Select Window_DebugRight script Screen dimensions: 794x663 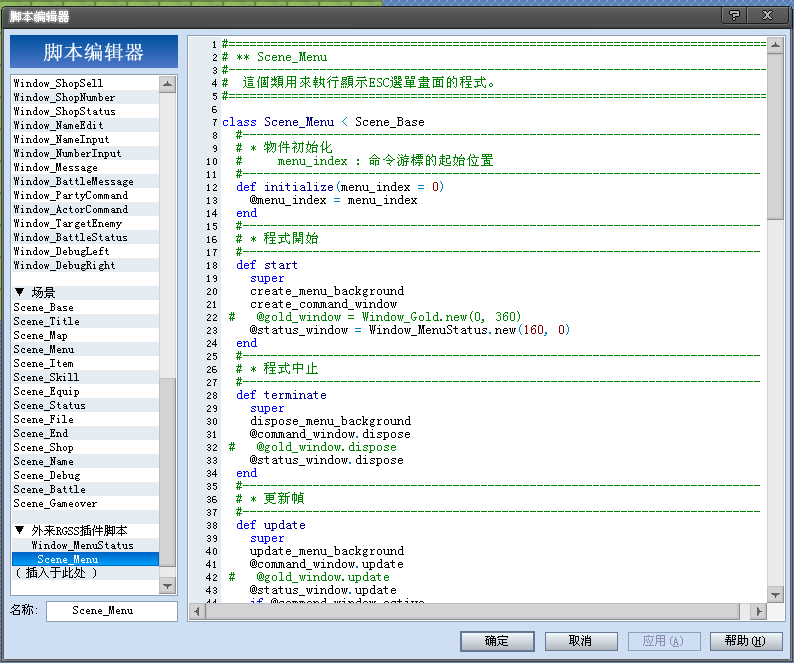(85, 265)
